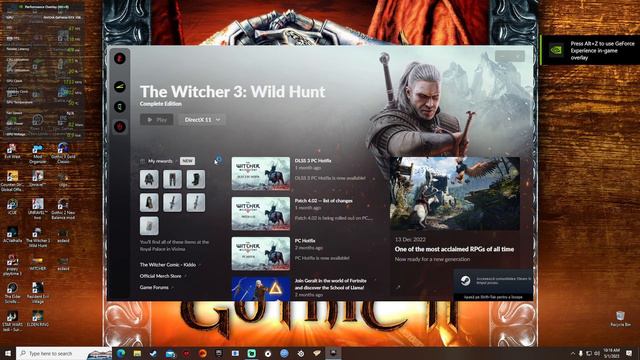
Task: Open the DLSS 3 PC Hotfix news thumbnail
Action: click(x=261, y=173)
